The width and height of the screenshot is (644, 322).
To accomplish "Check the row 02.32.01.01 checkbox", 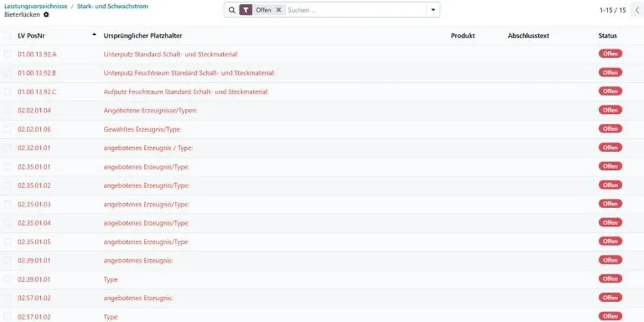I will 8,148.
